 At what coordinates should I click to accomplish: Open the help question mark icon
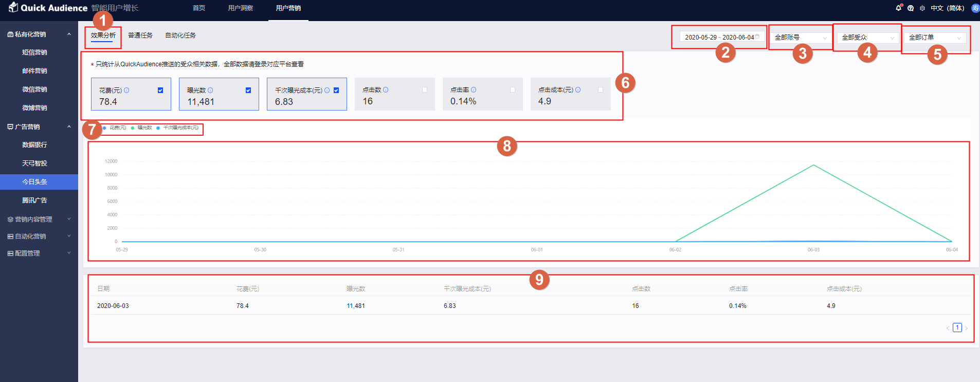pos(911,8)
